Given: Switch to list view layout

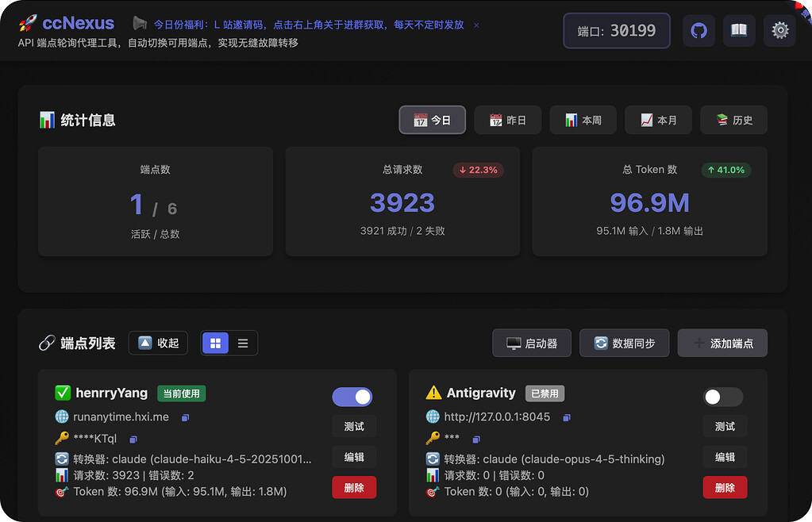Looking at the screenshot, I should [243, 343].
